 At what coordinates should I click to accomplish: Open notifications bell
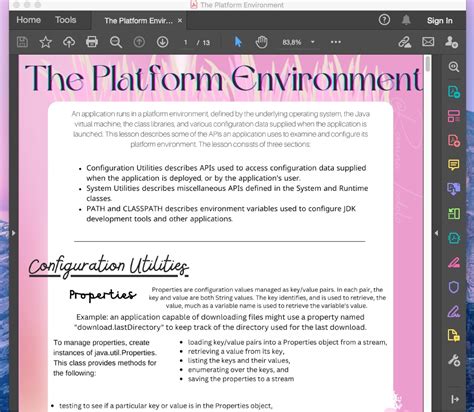click(406, 20)
